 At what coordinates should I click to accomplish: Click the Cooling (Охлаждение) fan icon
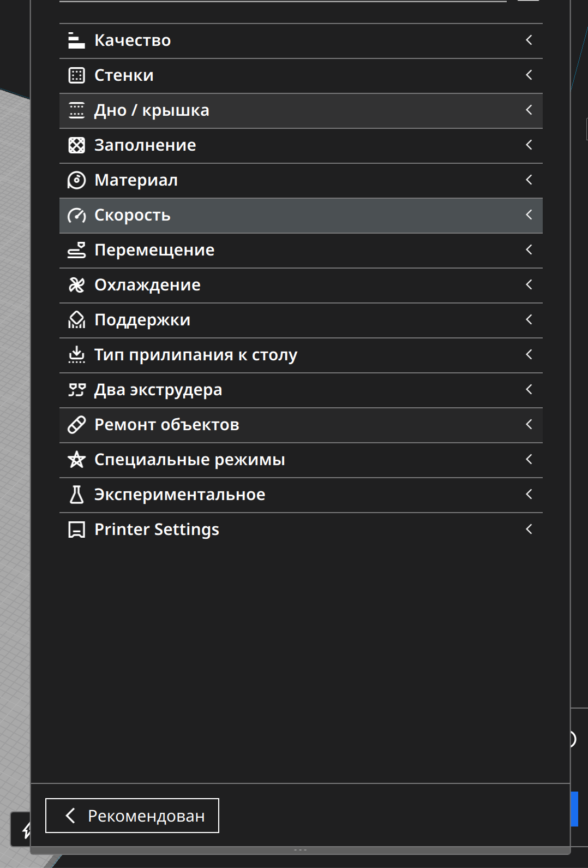(x=76, y=285)
